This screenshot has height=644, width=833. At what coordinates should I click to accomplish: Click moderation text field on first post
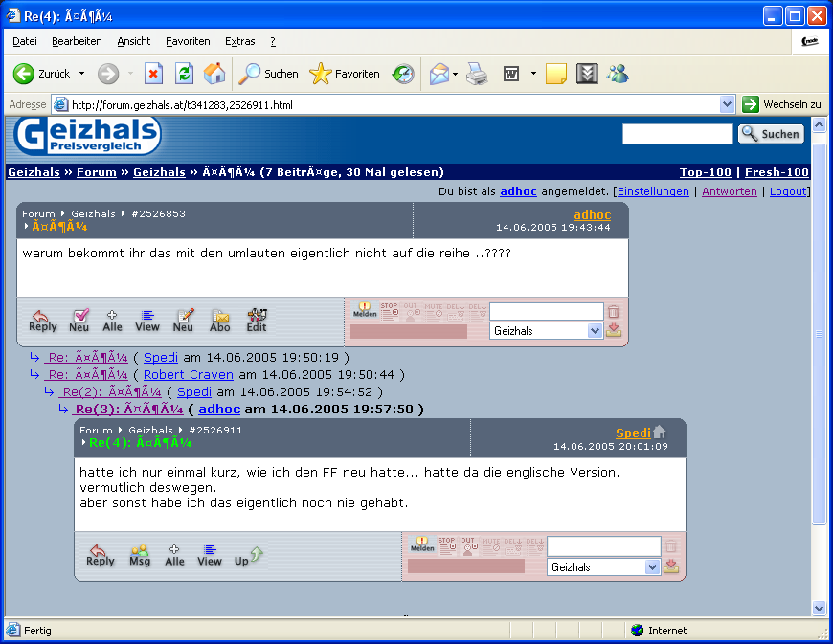(546, 311)
